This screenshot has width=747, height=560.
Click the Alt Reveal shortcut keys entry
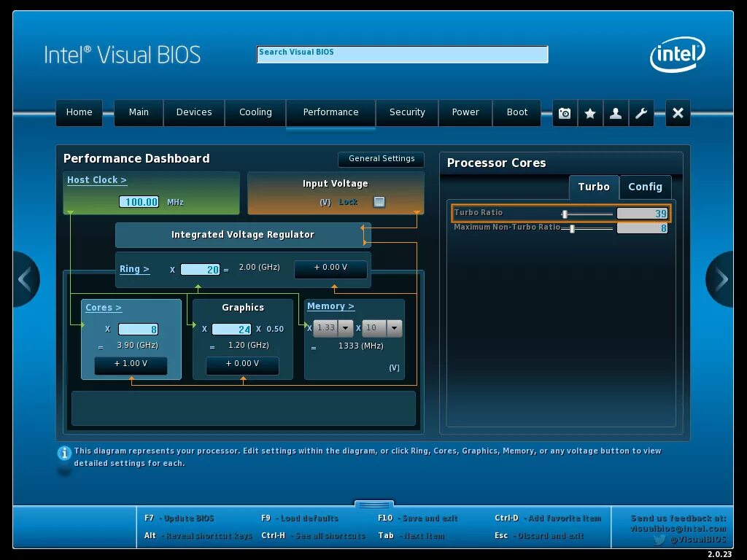click(198, 536)
